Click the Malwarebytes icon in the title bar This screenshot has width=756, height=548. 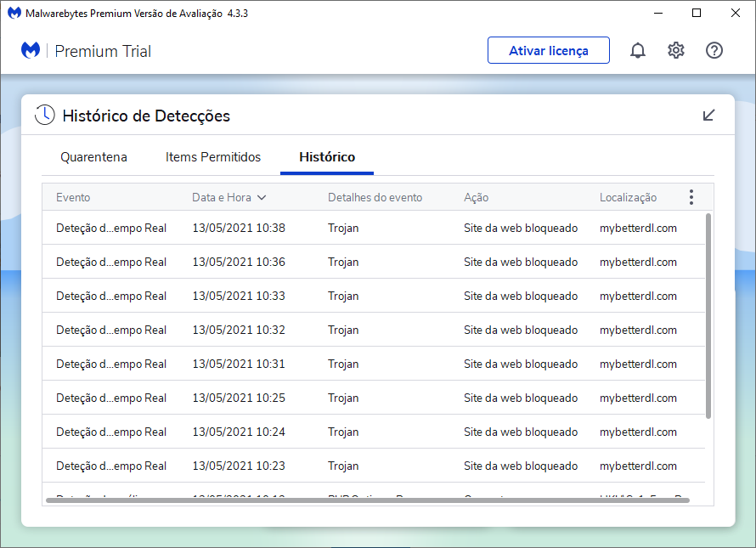[14, 13]
